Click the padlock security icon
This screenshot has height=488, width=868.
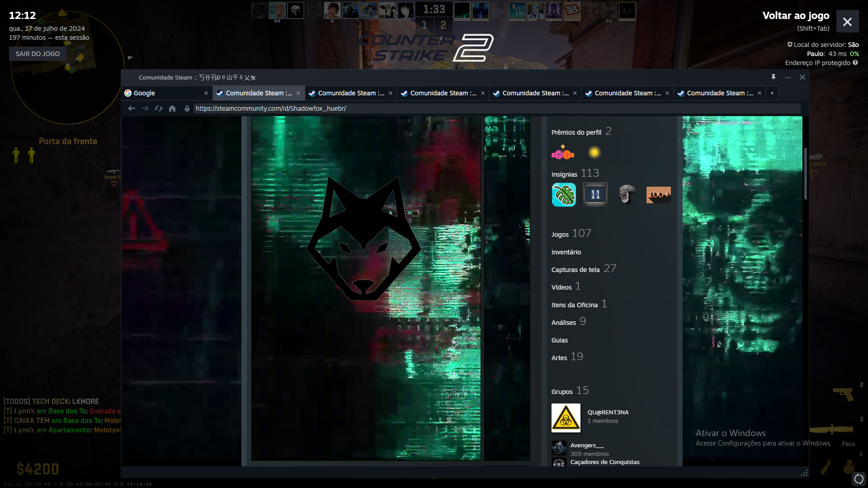tap(187, 108)
